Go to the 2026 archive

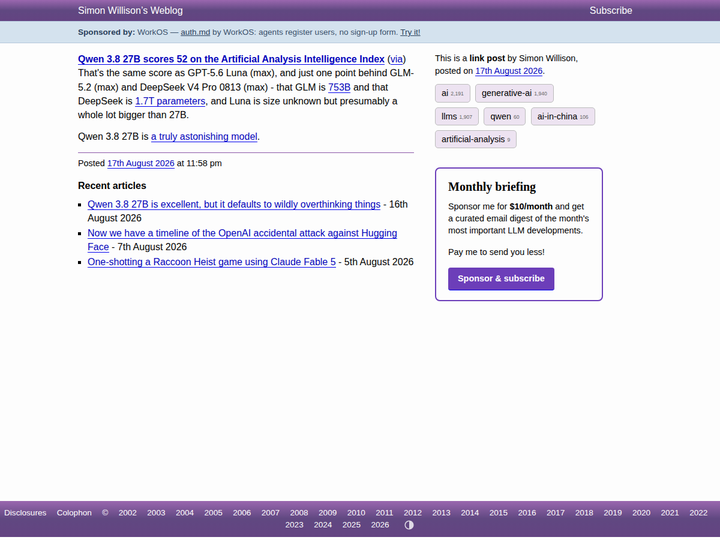point(380,525)
